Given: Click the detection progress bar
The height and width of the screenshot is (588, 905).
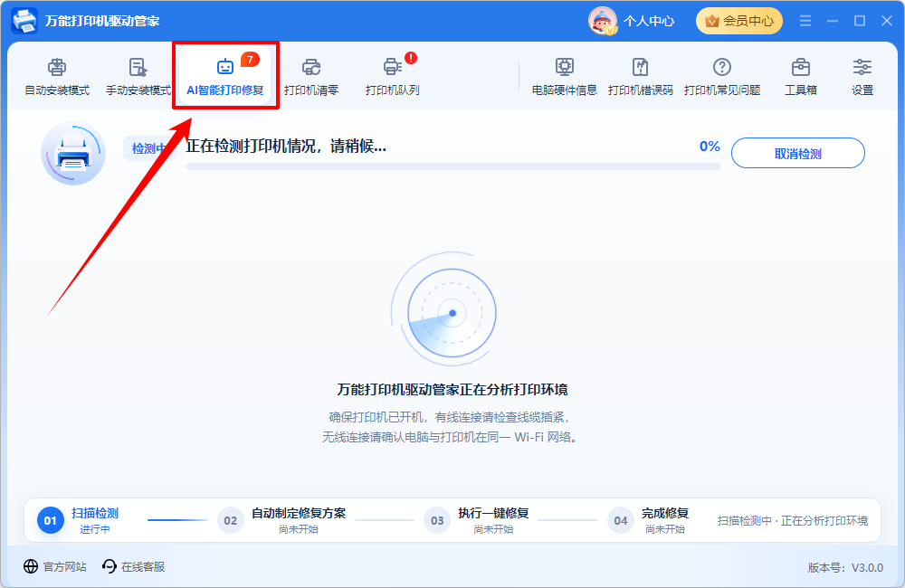Looking at the screenshot, I should 452,166.
